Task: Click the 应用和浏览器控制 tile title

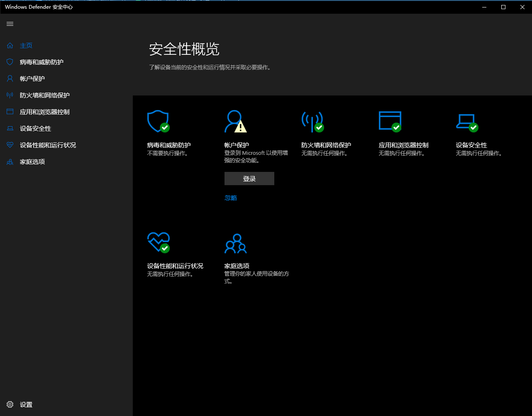Action: tap(403, 145)
